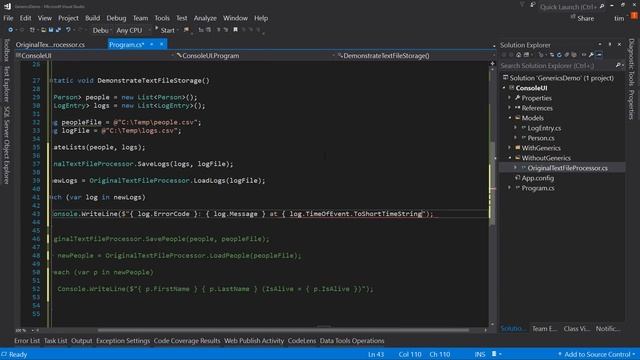640x360 pixels.
Task: Open the Build menu
Action: pos(92,18)
